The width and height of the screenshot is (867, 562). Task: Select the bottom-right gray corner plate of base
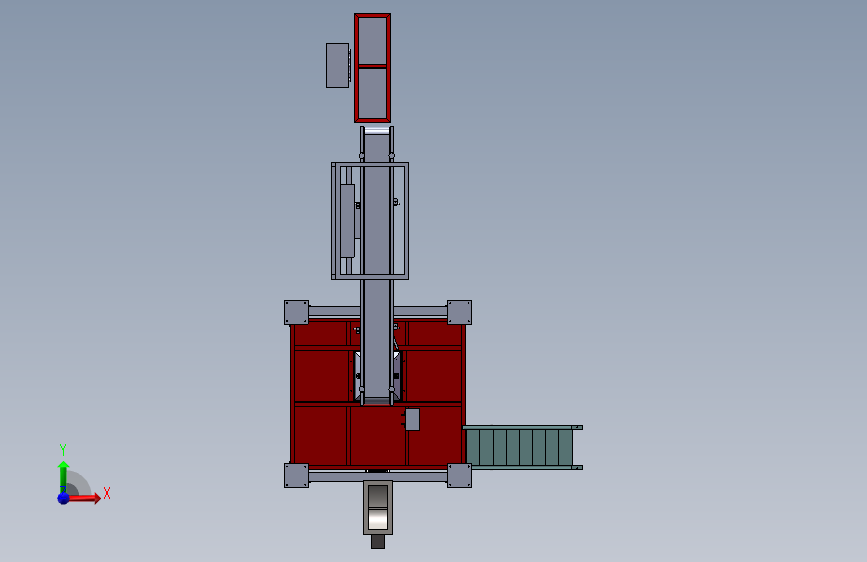tap(459, 476)
